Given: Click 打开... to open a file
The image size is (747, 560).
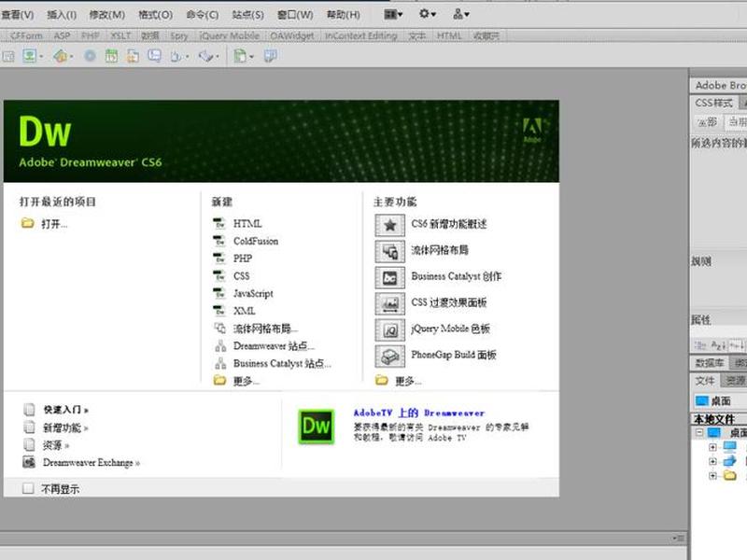Looking at the screenshot, I should pyautogui.click(x=54, y=224).
